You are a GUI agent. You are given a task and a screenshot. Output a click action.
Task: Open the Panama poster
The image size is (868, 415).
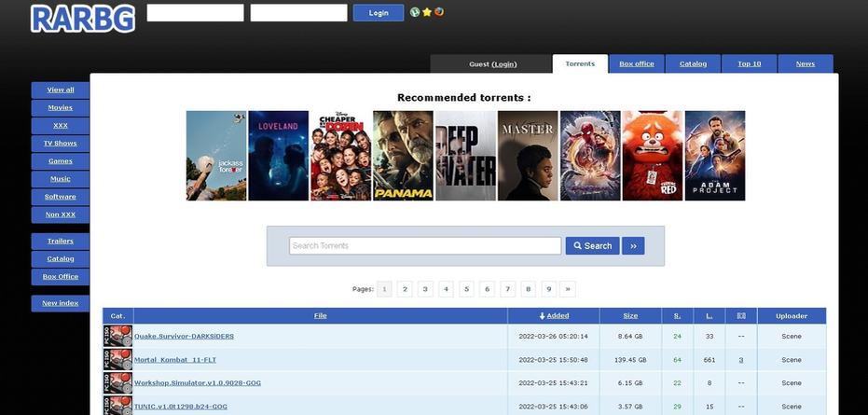[x=403, y=156]
